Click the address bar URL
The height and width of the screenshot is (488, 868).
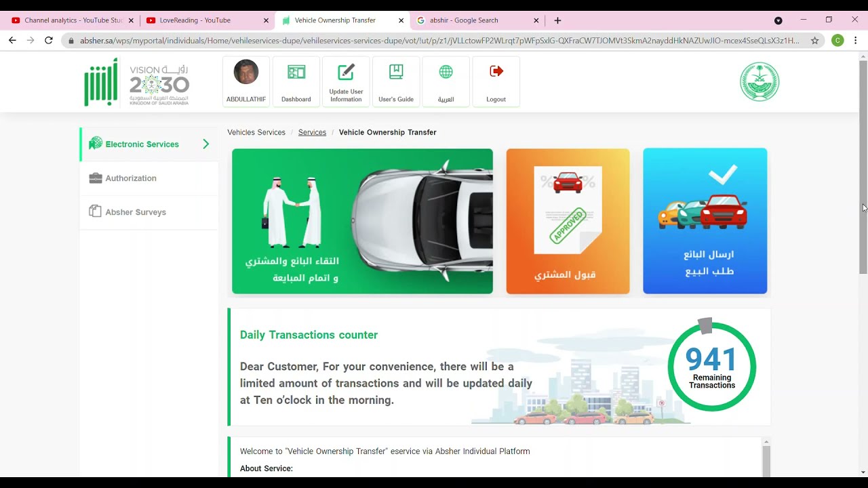(439, 41)
